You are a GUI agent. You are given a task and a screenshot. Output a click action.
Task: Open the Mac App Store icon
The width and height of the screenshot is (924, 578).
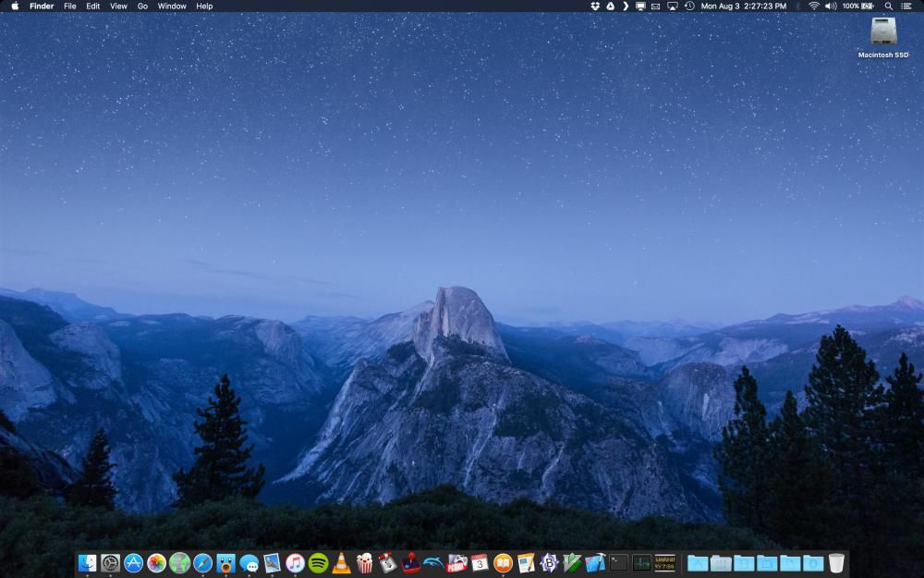click(133, 563)
